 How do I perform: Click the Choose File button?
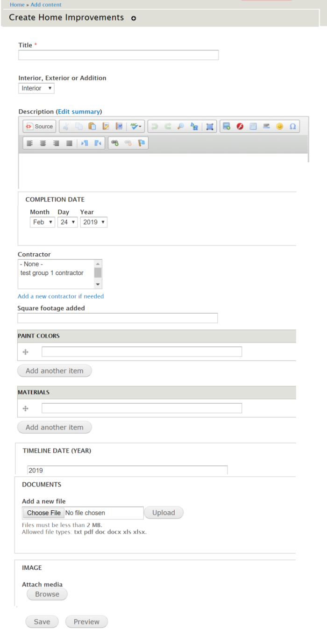pos(44,513)
